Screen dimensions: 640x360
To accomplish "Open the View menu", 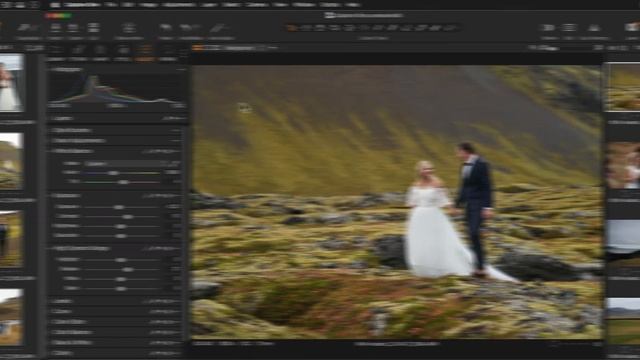I will coord(280,5).
